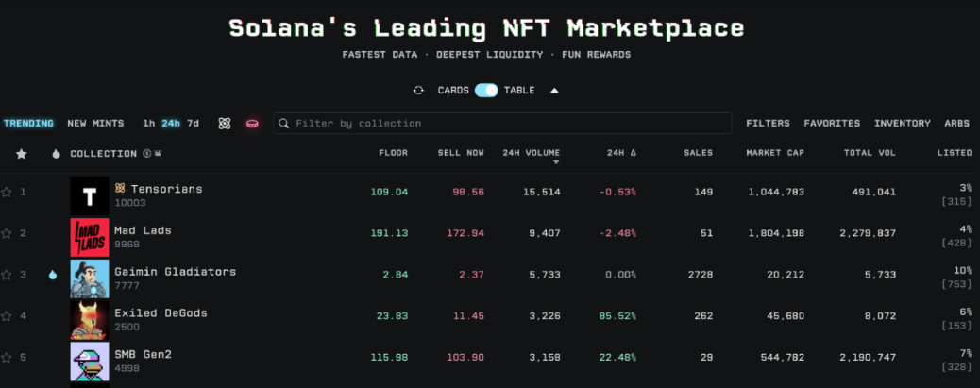Open the Exiled DeGods collection thumbnail
The width and height of the screenshot is (980, 388).
[90, 319]
